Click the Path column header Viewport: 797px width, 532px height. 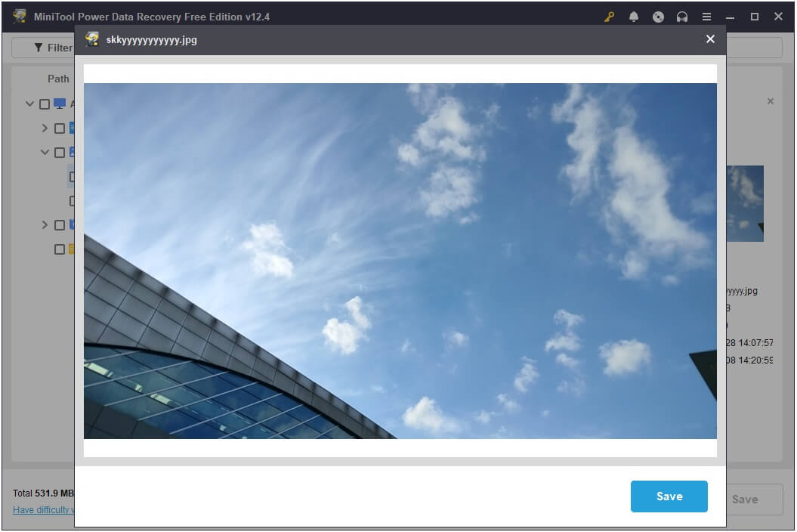[x=58, y=79]
